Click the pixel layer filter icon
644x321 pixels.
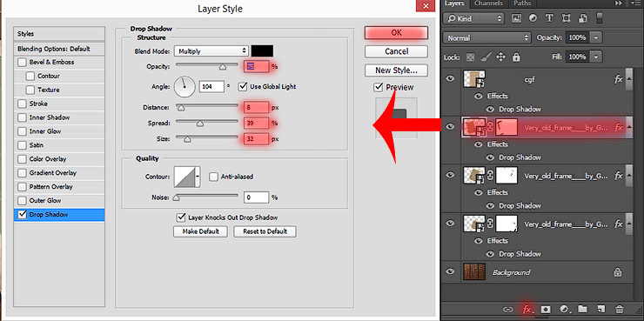[517, 18]
